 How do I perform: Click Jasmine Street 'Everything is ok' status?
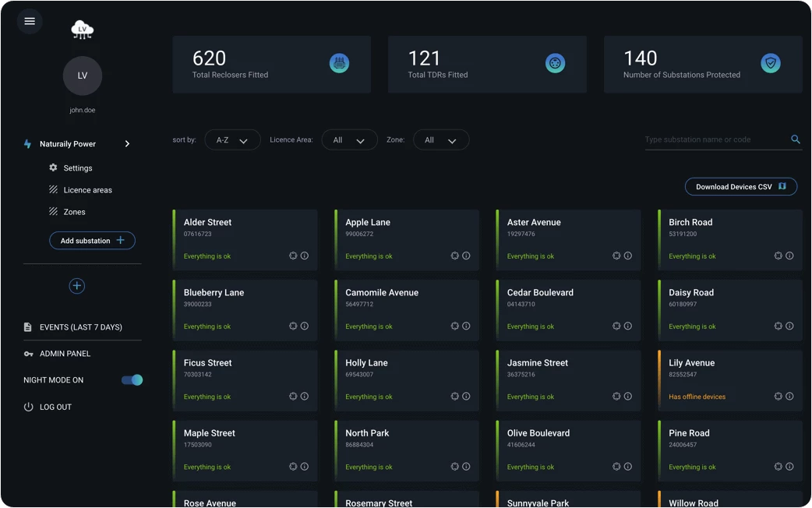point(530,397)
